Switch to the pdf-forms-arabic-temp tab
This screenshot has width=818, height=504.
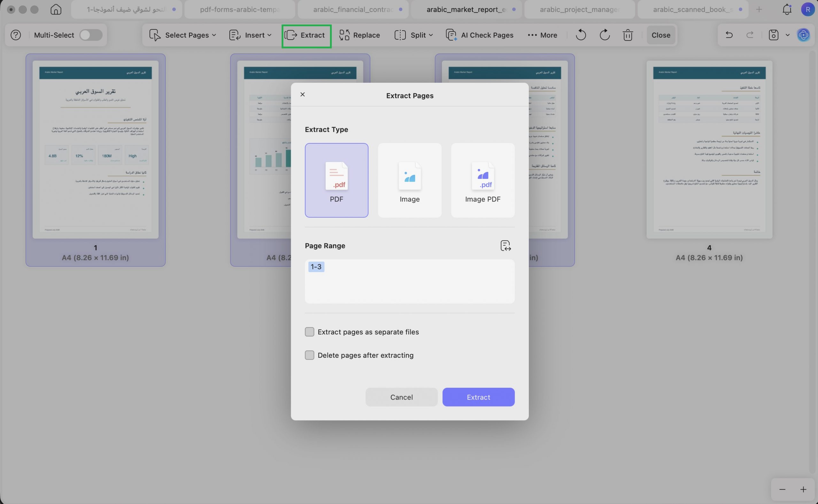coord(239,9)
